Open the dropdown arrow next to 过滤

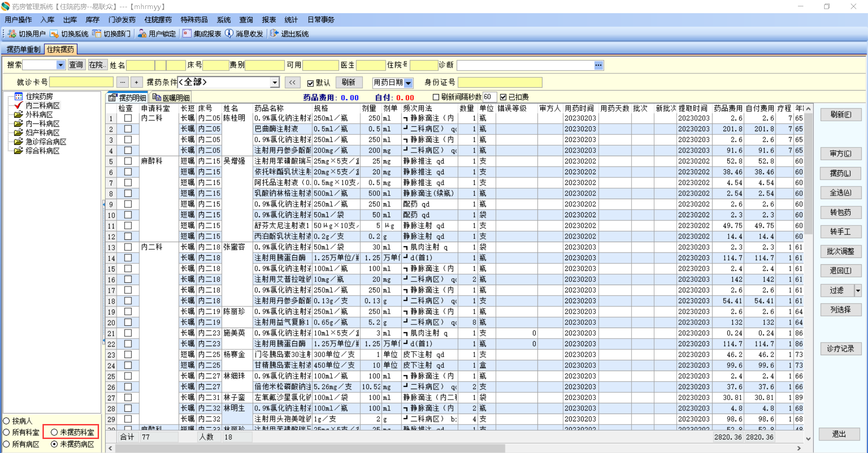858,291
